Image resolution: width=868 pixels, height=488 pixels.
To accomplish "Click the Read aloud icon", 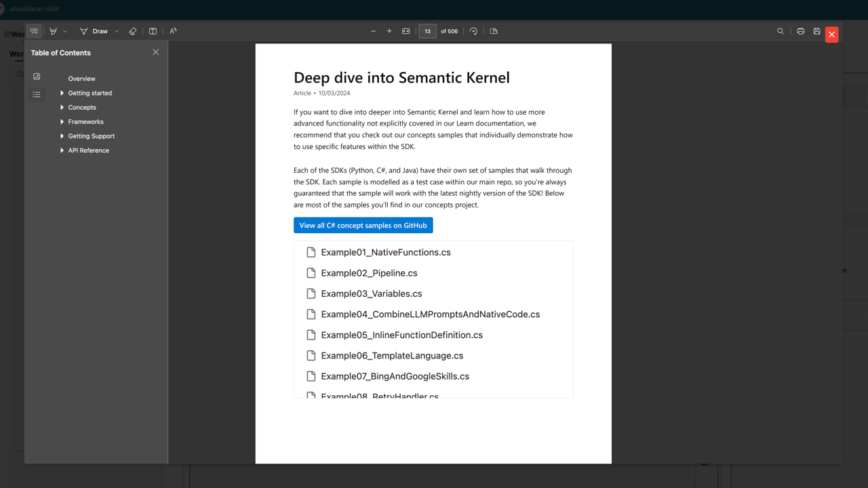I will [174, 31].
